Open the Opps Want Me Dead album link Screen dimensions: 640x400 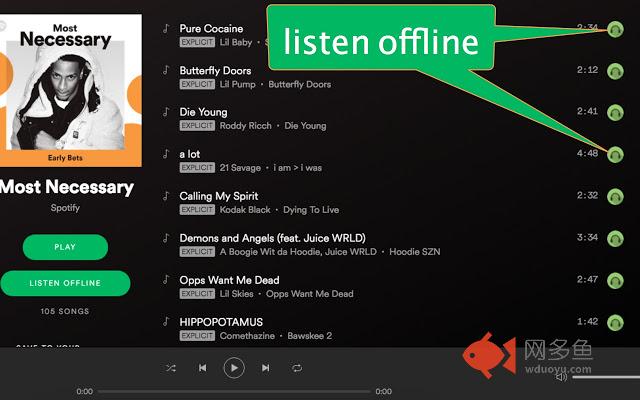click(x=310, y=294)
